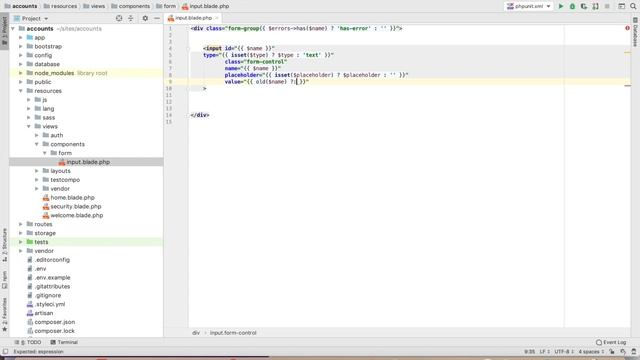The image size is (640, 360).
Task: Open the Database side tool window
Action: [x=635, y=32]
